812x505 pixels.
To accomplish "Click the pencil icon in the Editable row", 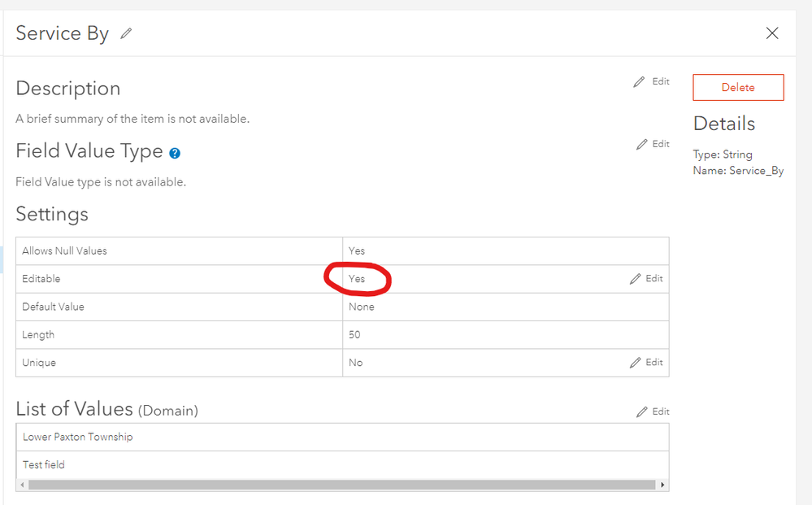I will (x=636, y=279).
